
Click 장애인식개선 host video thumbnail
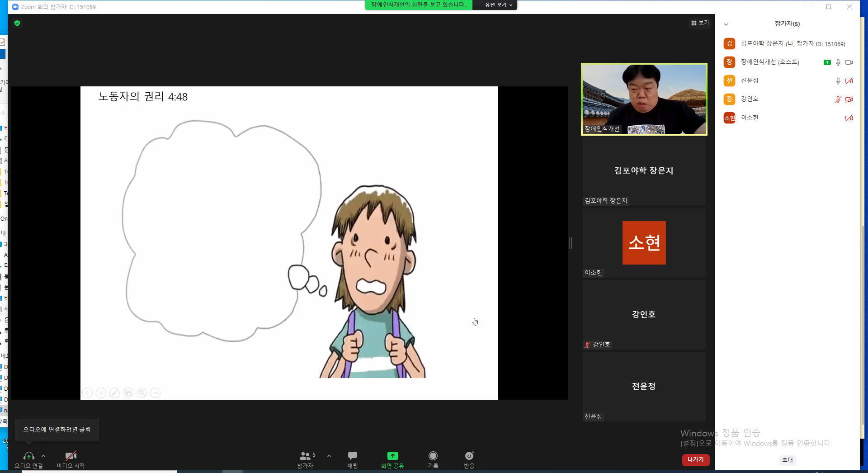coord(644,99)
